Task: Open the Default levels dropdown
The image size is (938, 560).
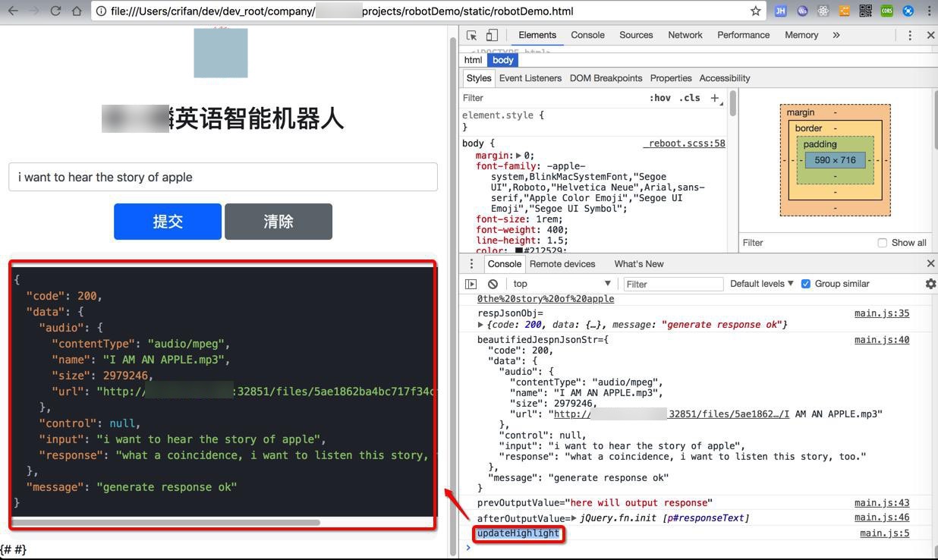Action: click(x=761, y=284)
